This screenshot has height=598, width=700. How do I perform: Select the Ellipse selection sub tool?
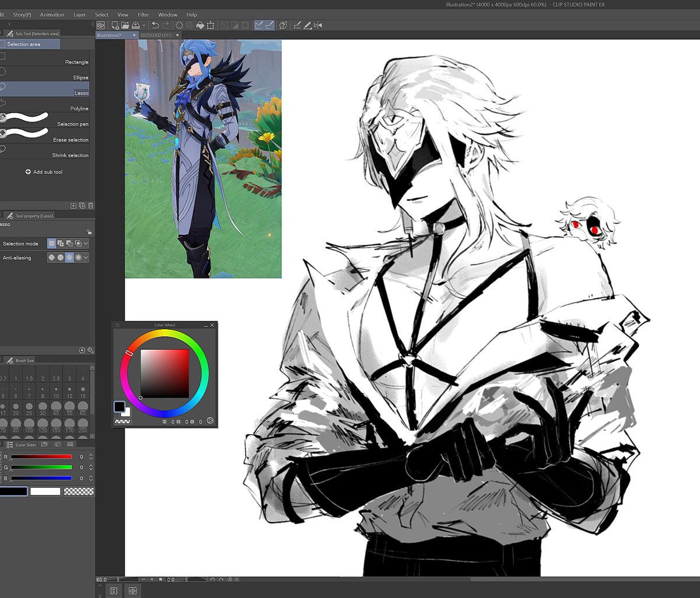(45, 74)
